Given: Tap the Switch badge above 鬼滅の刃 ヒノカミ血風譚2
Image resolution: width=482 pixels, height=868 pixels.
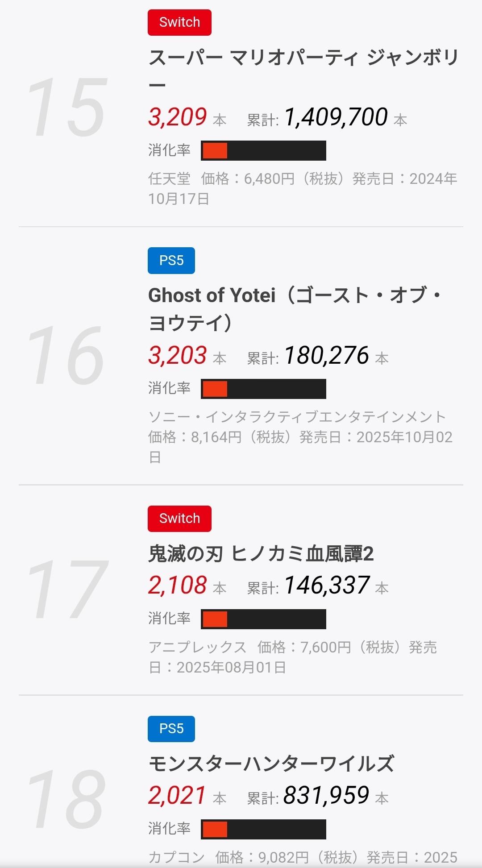Looking at the screenshot, I should 179,519.
